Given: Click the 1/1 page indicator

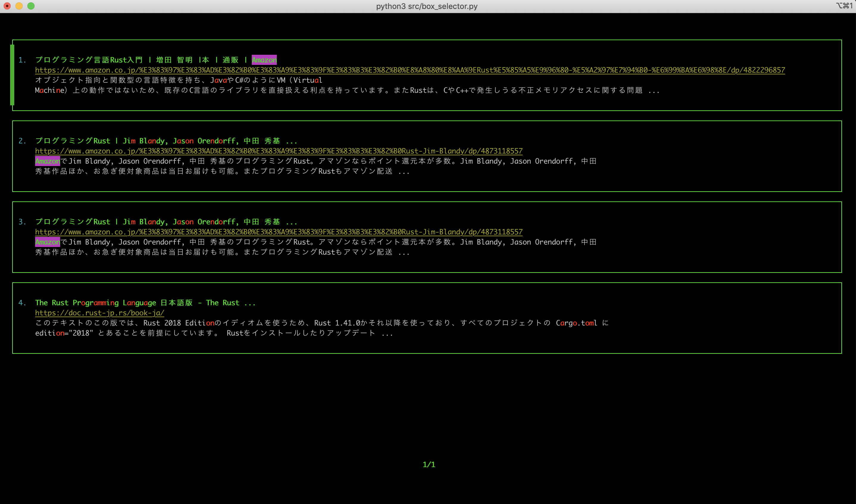Looking at the screenshot, I should click(x=429, y=464).
